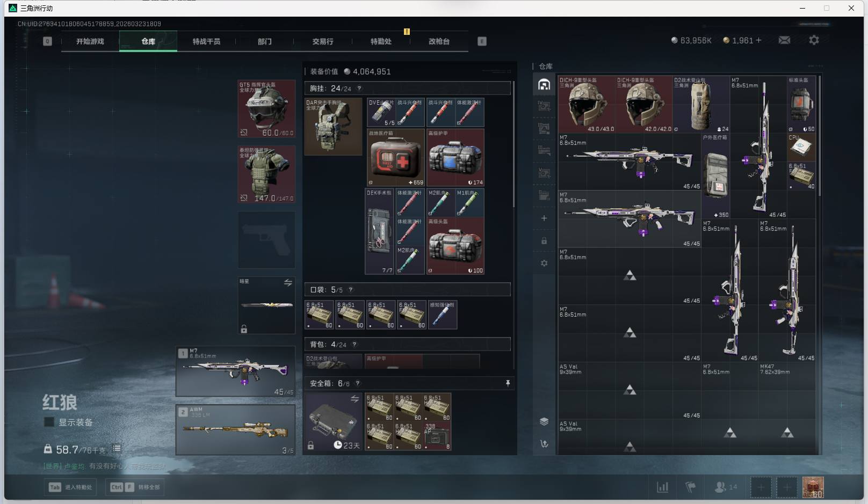Click the padlock icon in warehouse sidebar
The width and height of the screenshot is (868, 504).
pyautogui.click(x=544, y=240)
